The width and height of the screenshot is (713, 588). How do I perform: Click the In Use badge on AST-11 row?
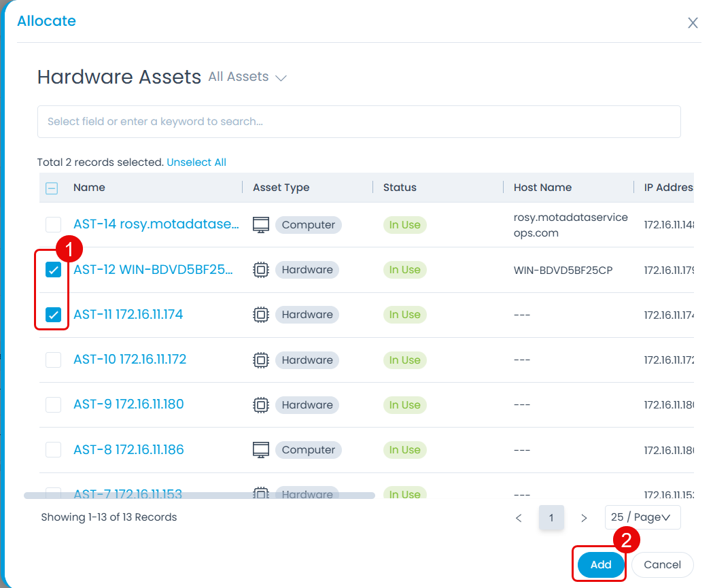point(404,314)
